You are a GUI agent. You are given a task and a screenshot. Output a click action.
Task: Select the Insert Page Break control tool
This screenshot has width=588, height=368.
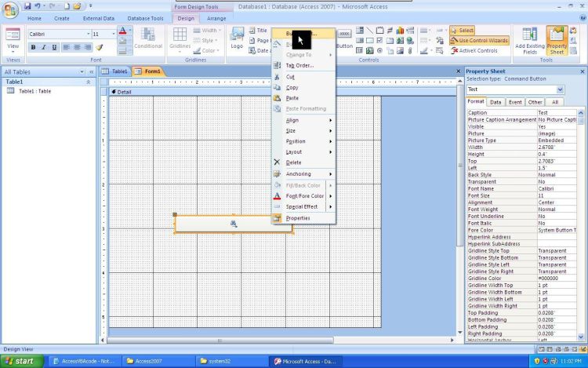(x=410, y=31)
